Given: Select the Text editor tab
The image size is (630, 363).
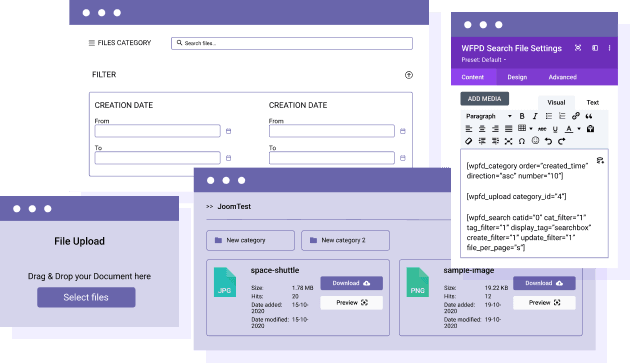Looking at the screenshot, I should pyautogui.click(x=592, y=103).
